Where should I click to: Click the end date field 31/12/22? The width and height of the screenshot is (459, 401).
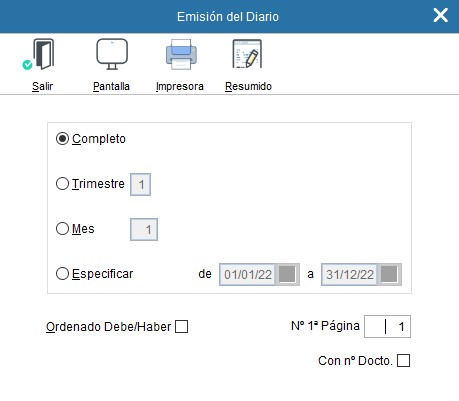click(x=349, y=274)
